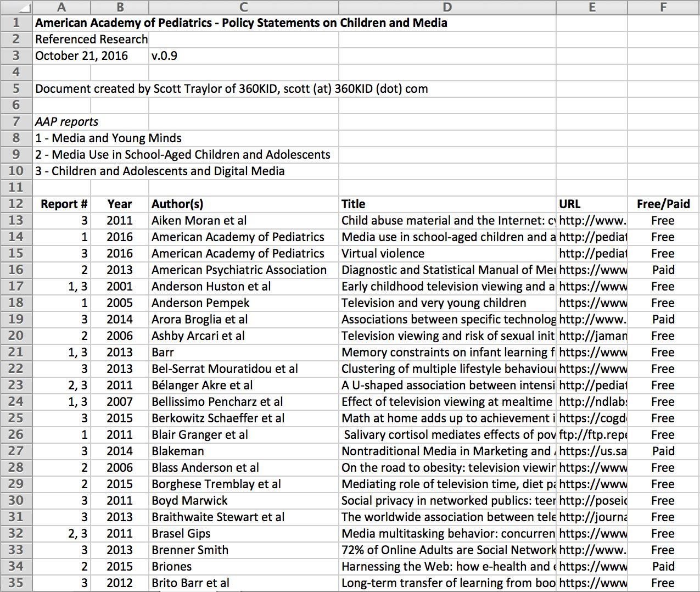Select column F header

pos(663,7)
